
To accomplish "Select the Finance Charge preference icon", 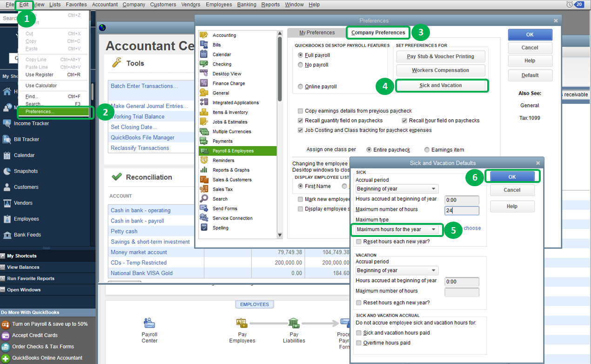I will coord(203,83).
